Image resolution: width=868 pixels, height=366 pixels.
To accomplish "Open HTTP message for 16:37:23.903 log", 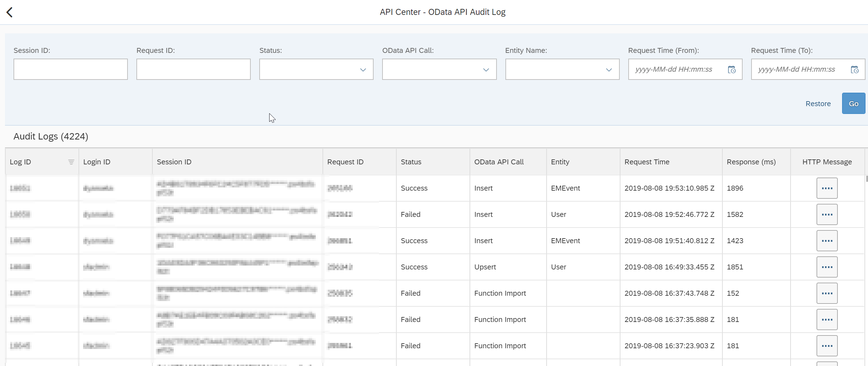I will 827,346.
